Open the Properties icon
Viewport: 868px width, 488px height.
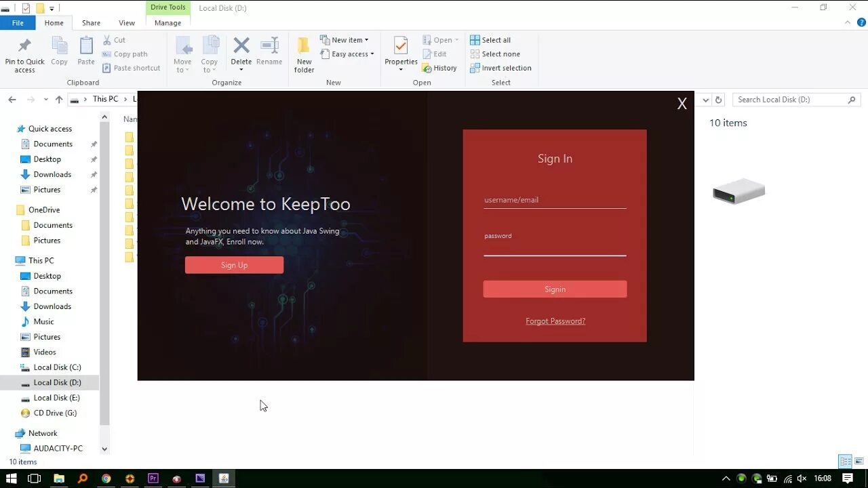point(401,46)
